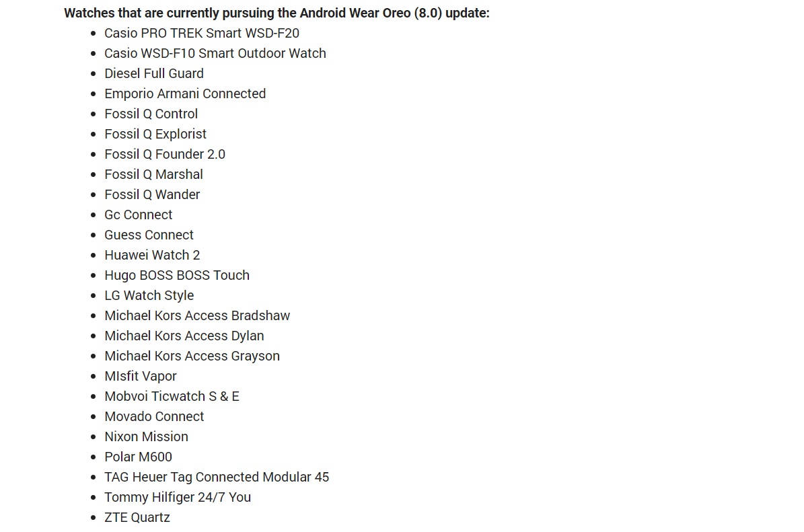Screen dimensions: 804x532
Task: Click the Casio PRO TREK Smart WSD-F20 entry
Action: (202, 34)
